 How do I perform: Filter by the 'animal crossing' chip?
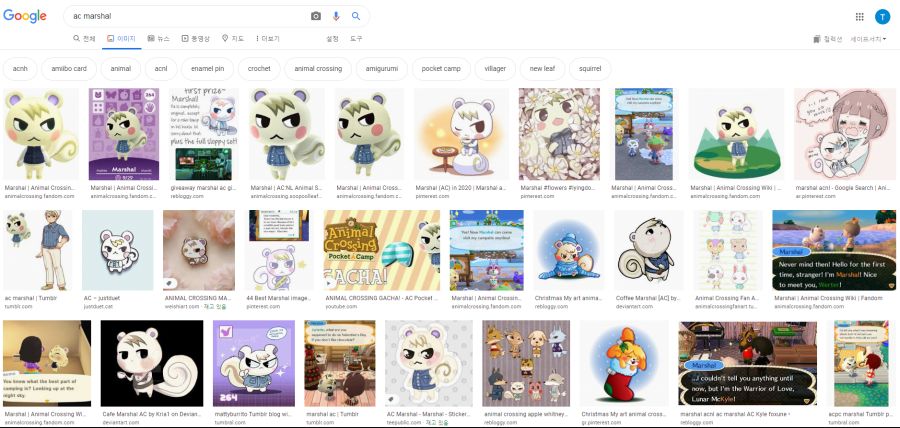point(318,69)
